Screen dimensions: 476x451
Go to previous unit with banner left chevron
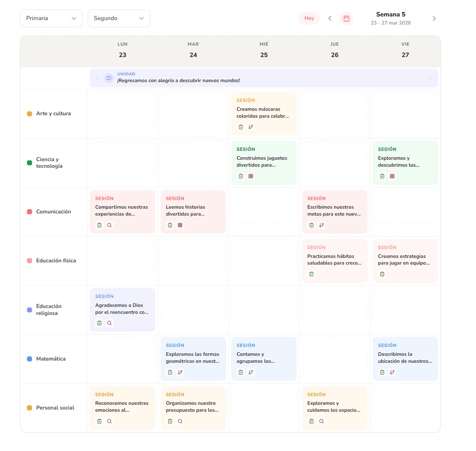pyautogui.click(x=98, y=78)
